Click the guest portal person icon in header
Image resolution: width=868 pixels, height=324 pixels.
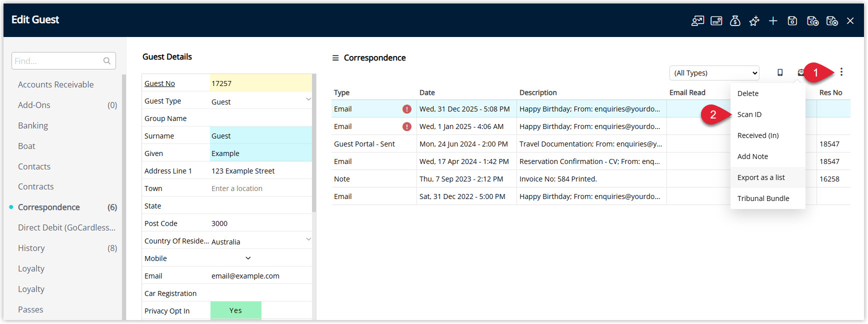pyautogui.click(x=697, y=20)
